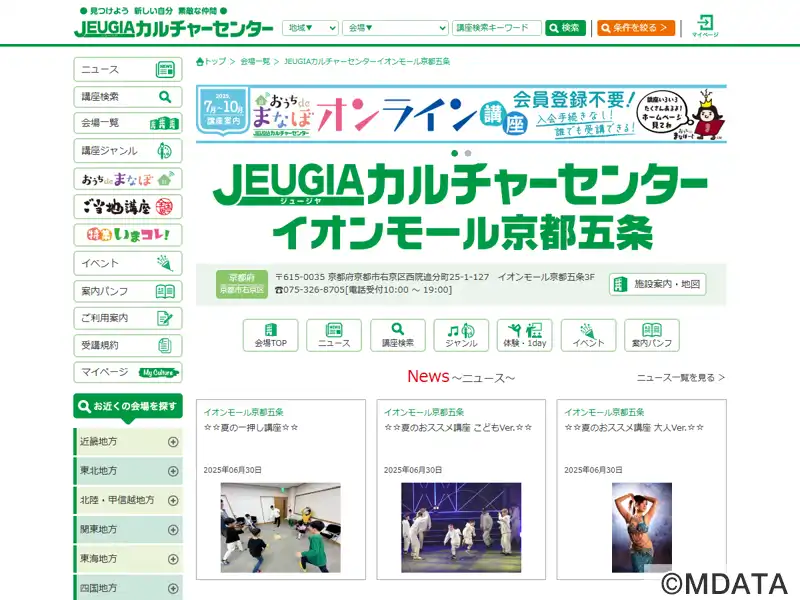Click the kids dance class thumbnail
Image resolution: width=800 pixels, height=600 pixels.
(281, 528)
